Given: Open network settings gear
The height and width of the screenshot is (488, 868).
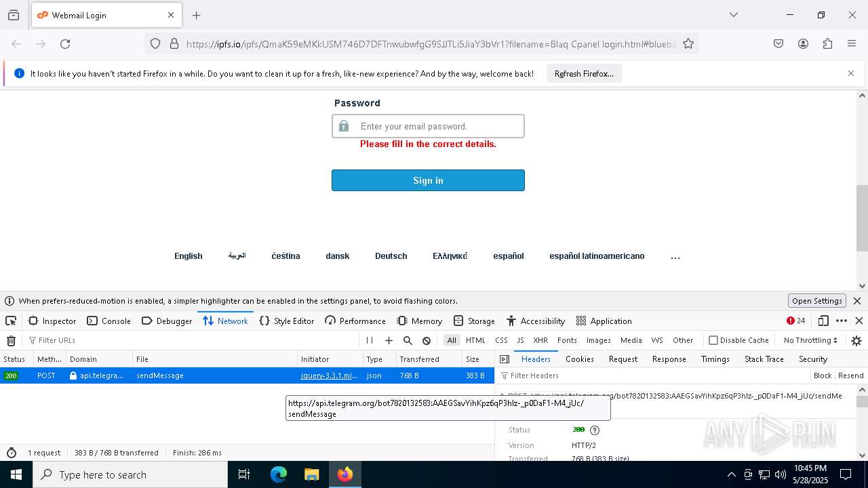Looking at the screenshot, I should click(x=856, y=341).
